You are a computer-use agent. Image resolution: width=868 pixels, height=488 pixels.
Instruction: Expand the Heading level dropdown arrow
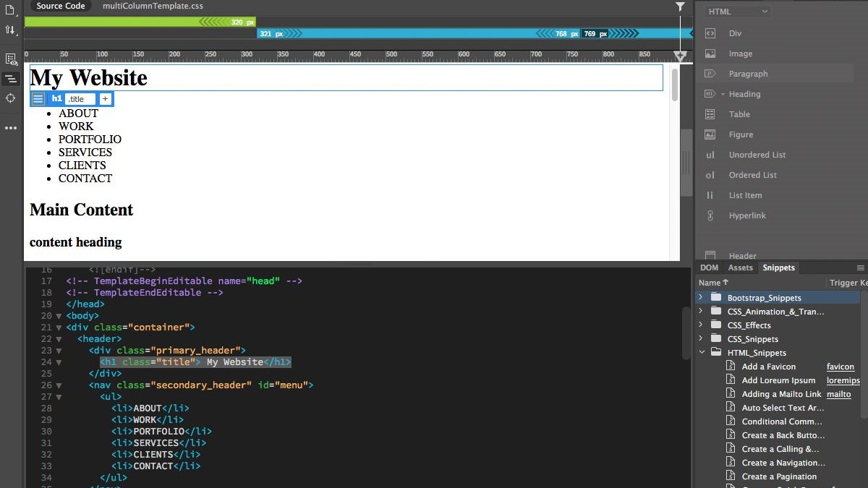coord(723,94)
